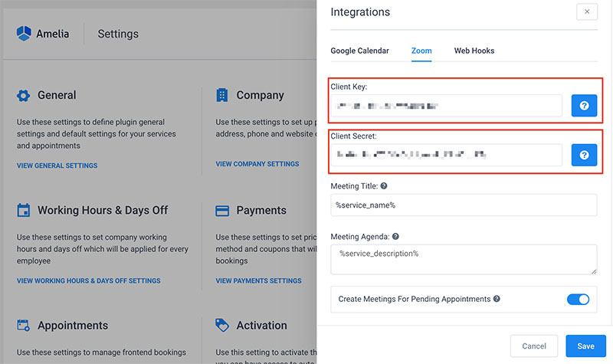The height and width of the screenshot is (364, 613).
Task: Switch to the Web Hooks tab
Action: 474,51
